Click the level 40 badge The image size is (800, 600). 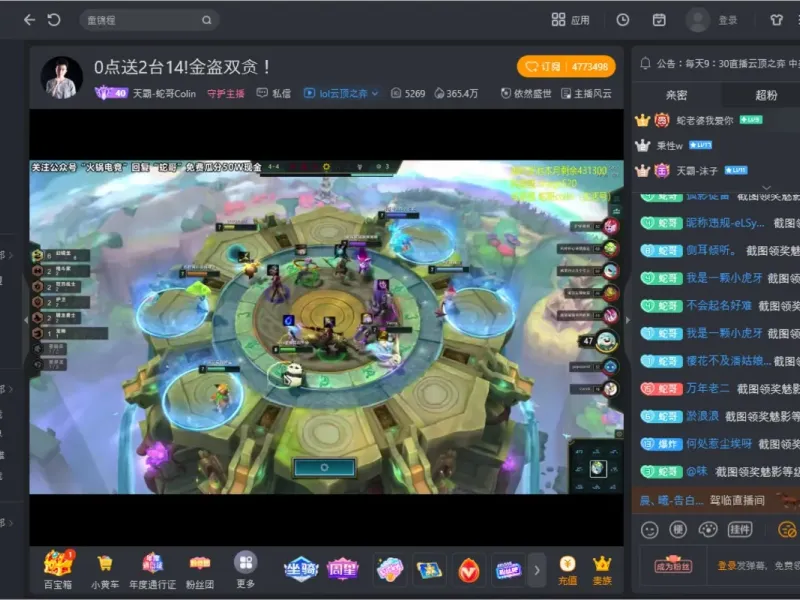(x=111, y=93)
